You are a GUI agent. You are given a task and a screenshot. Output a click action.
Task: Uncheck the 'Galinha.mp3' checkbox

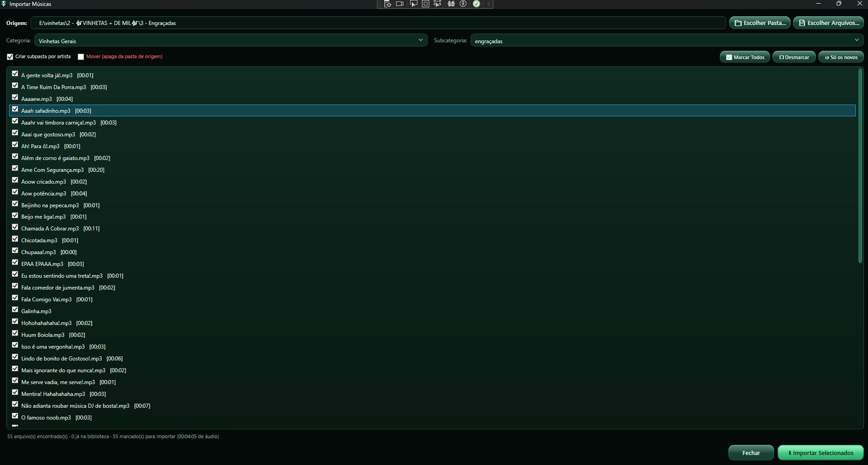click(15, 310)
